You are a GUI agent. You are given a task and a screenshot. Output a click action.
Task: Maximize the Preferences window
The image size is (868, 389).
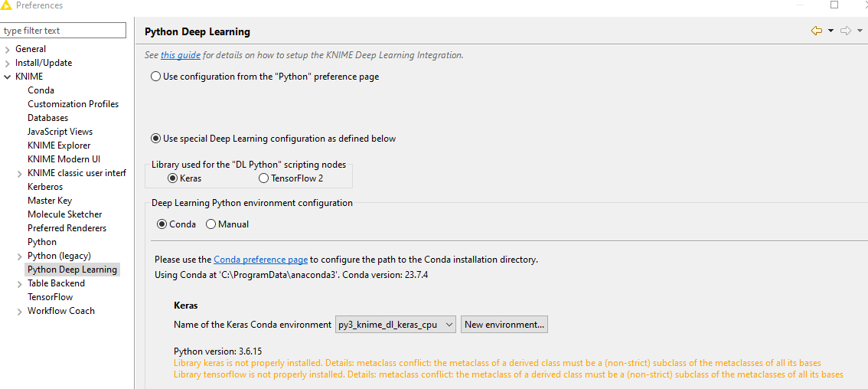pyautogui.click(x=834, y=5)
